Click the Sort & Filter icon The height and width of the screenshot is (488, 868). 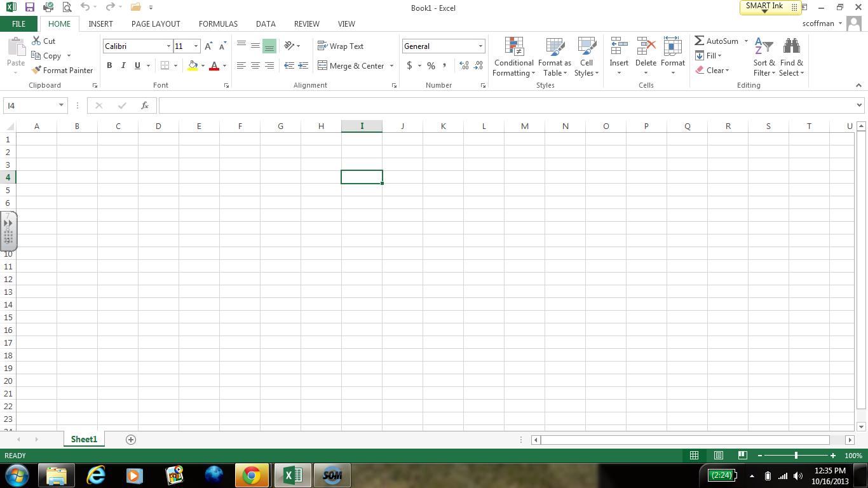tap(764, 57)
